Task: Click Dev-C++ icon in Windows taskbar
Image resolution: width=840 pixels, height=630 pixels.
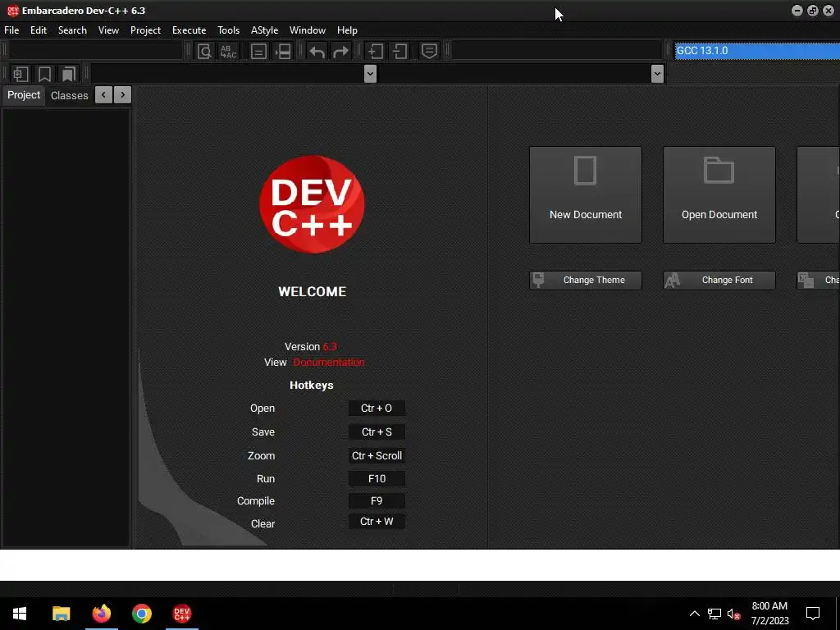Action: pyautogui.click(x=182, y=614)
